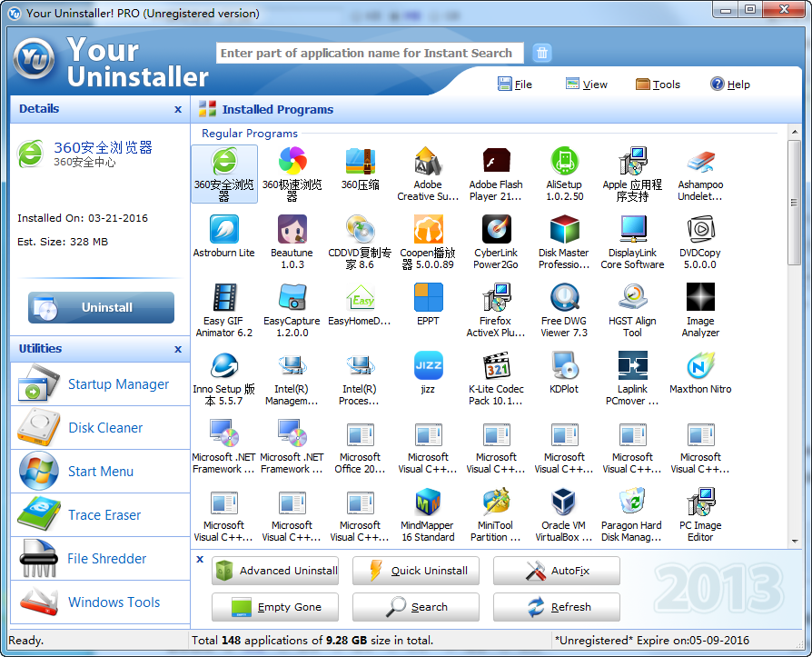Select the 360安全浏览器 program in the list
The height and width of the screenshot is (657, 812).
[223, 174]
